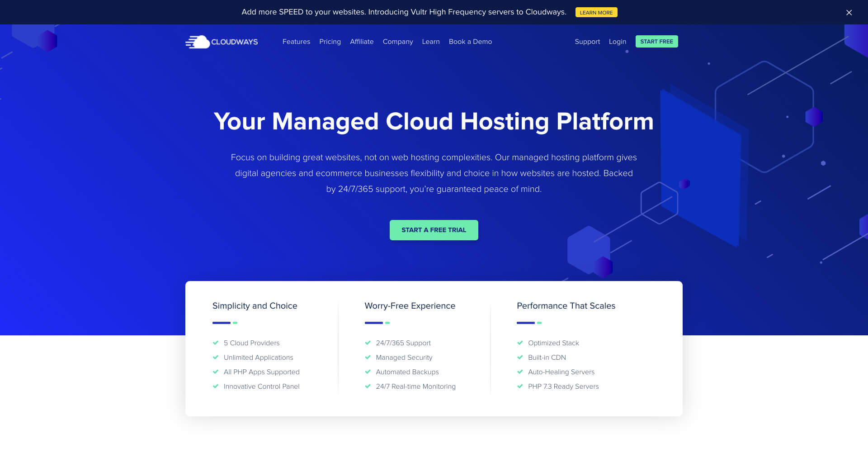The image size is (868, 453).
Task: Open the Support link
Action: (587, 42)
